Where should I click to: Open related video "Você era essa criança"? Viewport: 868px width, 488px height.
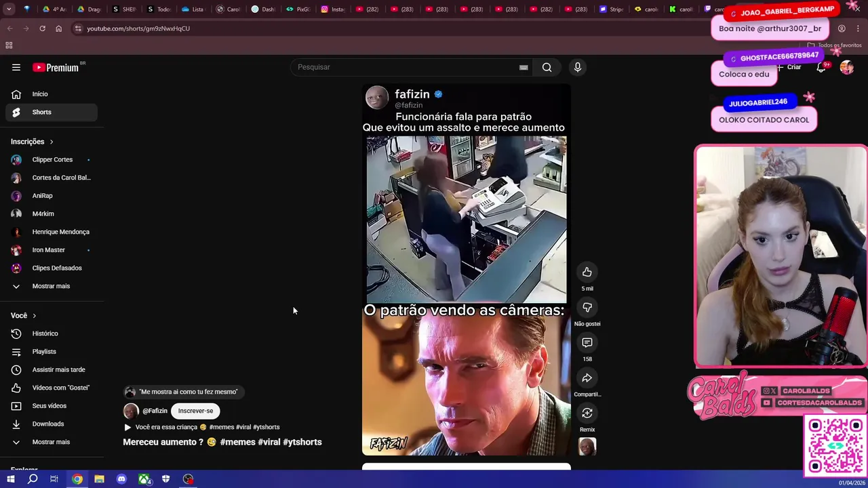(x=201, y=427)
